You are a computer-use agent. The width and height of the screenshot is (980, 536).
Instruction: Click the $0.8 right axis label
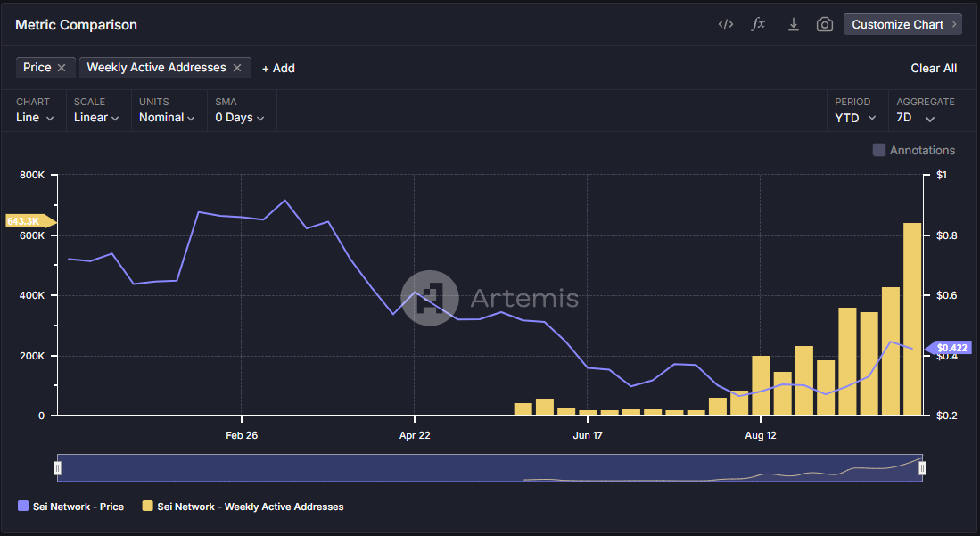947,235
